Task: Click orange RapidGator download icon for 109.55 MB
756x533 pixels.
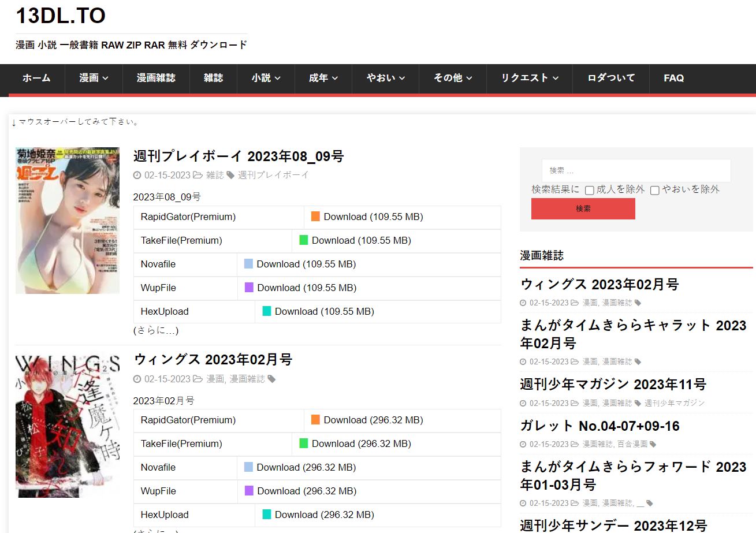Action: tap(315, 217)
